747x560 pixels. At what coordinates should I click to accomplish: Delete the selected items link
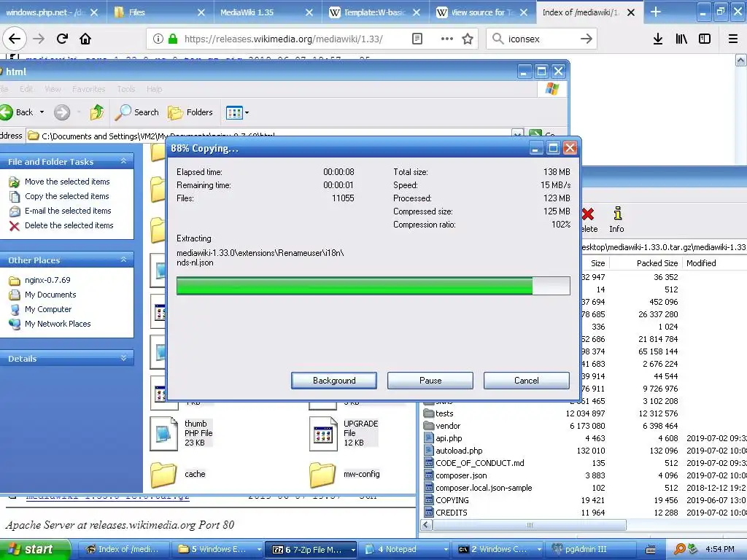pos(69,225)
